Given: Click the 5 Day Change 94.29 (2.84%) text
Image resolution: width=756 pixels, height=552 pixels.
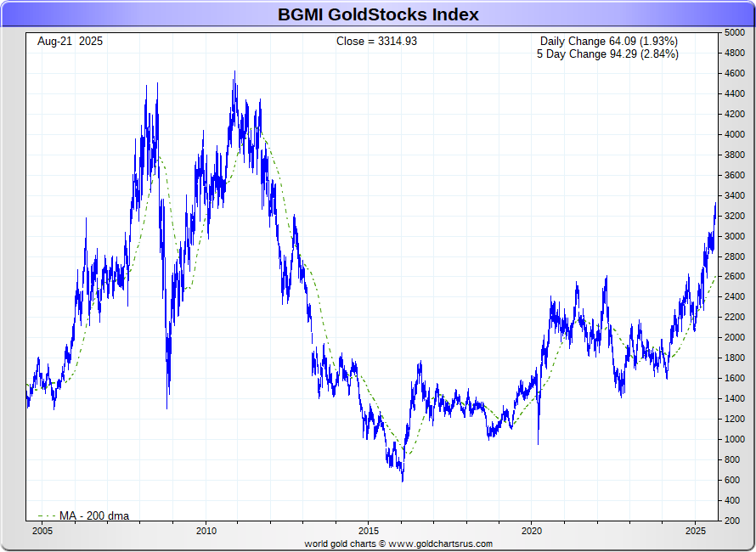Looking at the screenshot, I should pyautogui.click(x=607, y=54).
